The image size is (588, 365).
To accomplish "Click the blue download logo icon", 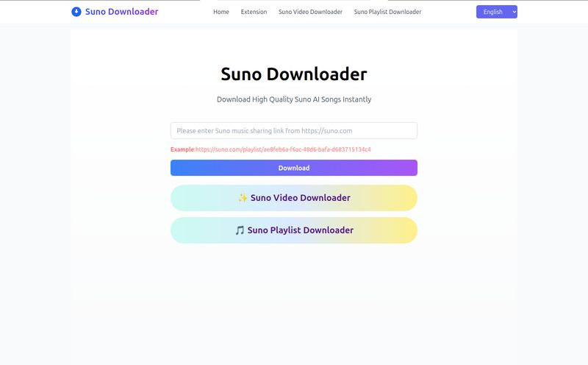I will point(76,12).
